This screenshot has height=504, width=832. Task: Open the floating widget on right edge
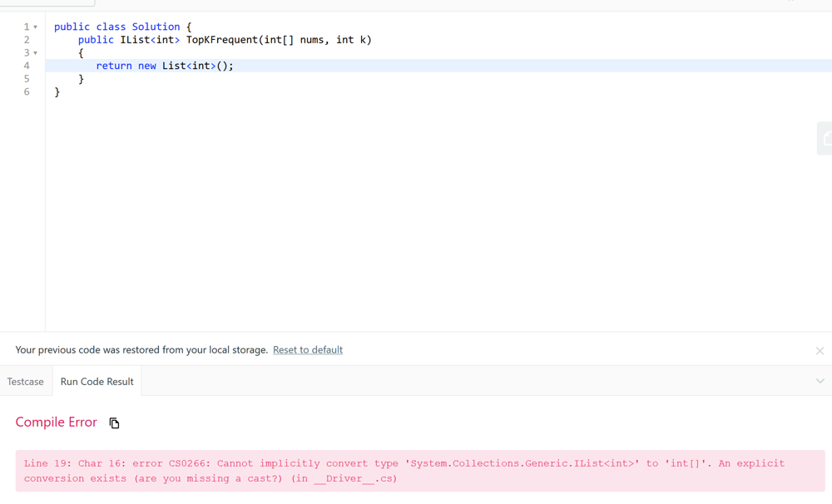click(x=825, y=139)
